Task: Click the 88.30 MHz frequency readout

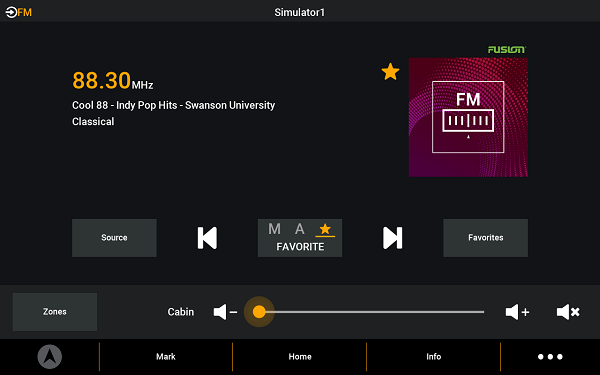Action: click(112, 81)
